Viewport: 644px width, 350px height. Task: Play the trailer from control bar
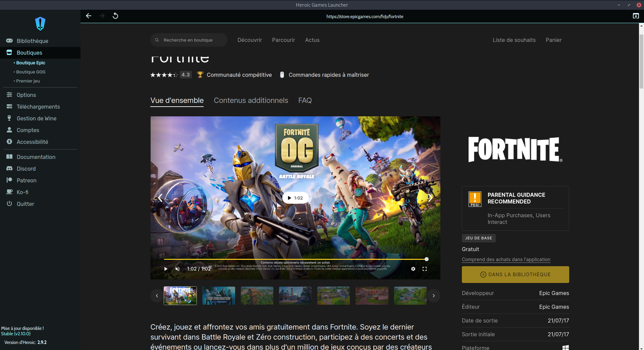coord(166,269)
